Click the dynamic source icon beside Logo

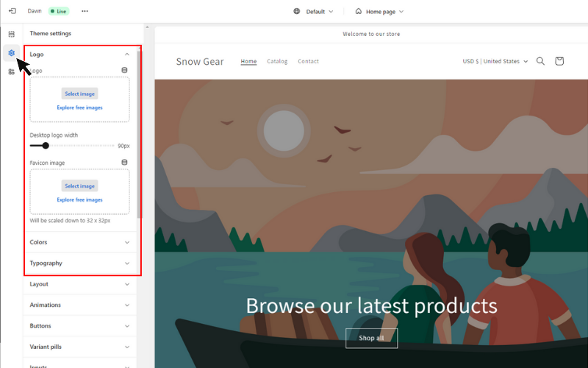(124, 70)
